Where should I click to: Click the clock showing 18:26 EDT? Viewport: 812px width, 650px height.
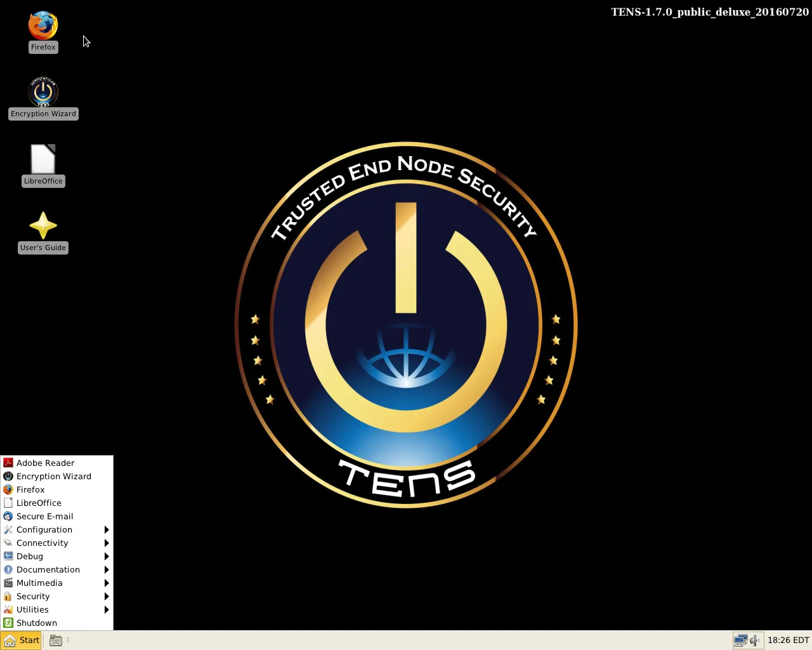pos(788,640)
